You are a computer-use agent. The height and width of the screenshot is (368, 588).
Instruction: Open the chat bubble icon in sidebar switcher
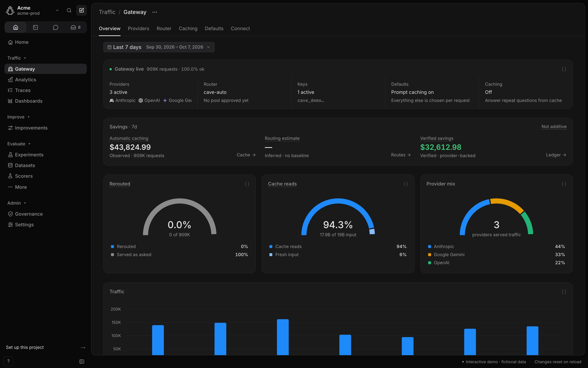(x=56, y=27)
